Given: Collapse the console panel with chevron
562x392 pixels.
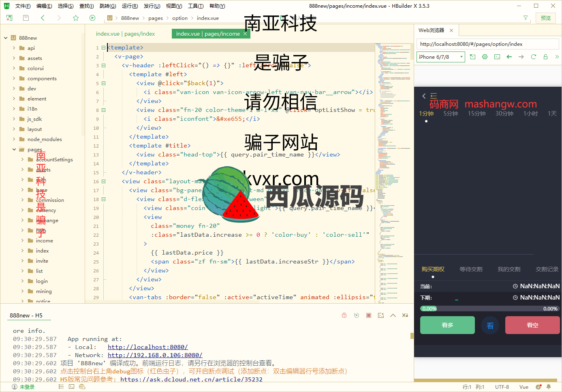Looking at the screenshot, I should click(x=393, y=315).
